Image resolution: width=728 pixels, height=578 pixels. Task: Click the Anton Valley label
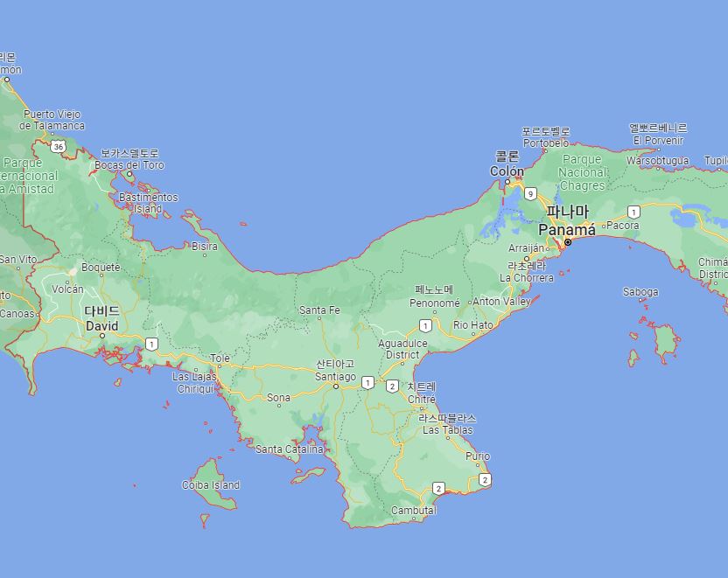pyautogui.click(x=501, y=301)
